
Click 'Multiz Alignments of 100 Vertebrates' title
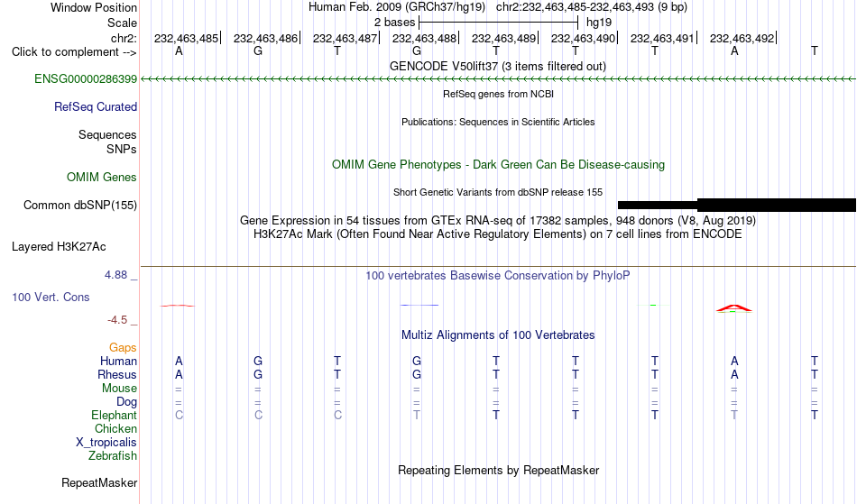pos(498,335)
